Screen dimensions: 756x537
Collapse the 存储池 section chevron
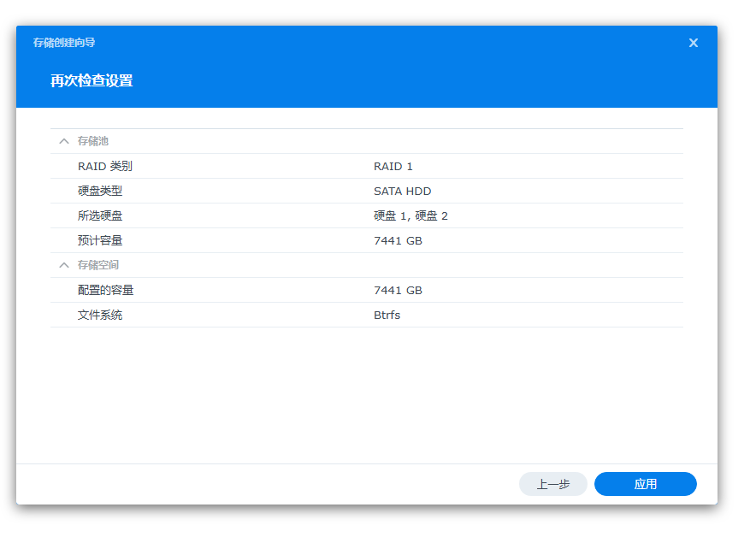(x=63, y=141)
